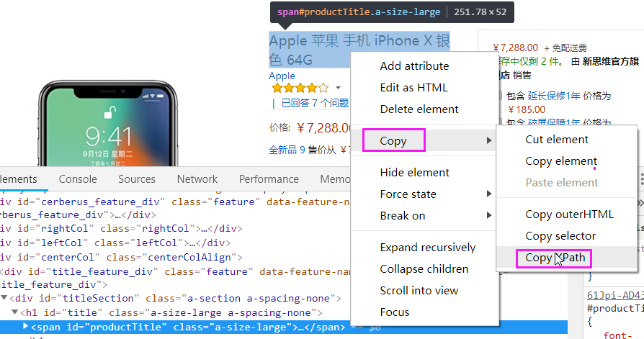Expand the Break on arrow

[488, 215]
